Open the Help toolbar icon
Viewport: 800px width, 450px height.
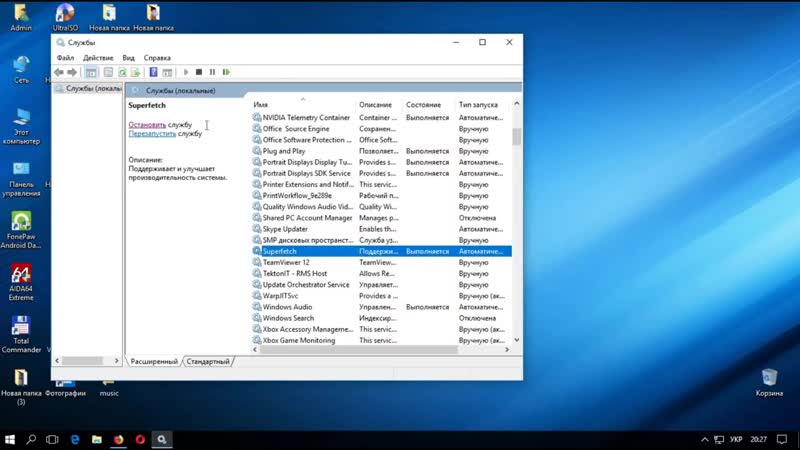(x=153, y=72)
